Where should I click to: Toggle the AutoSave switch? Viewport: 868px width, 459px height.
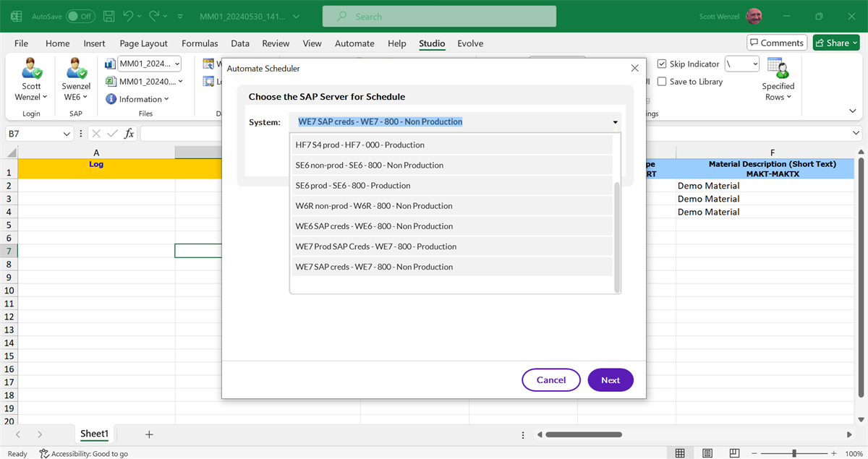(80, 16)
